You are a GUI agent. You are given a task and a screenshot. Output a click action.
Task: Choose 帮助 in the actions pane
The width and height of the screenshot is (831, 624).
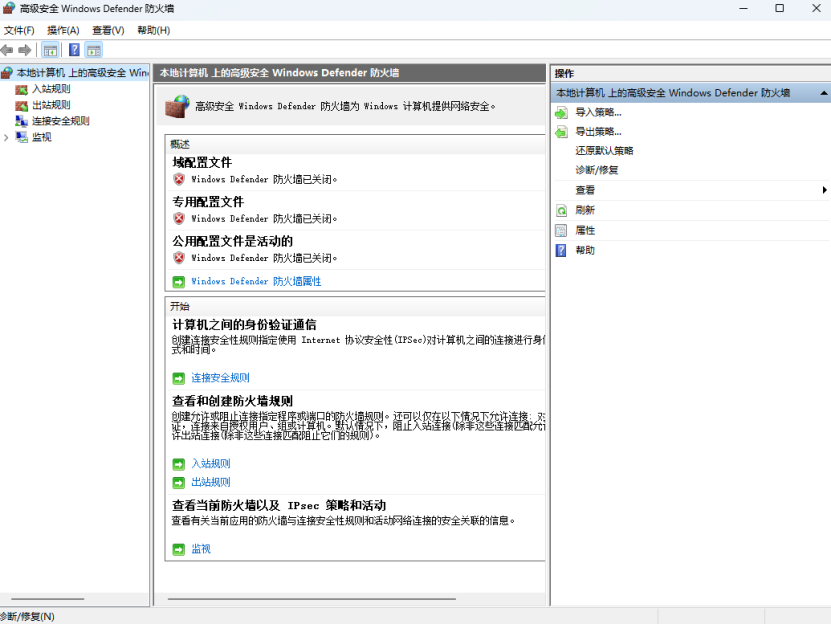(x=585, y=250)
